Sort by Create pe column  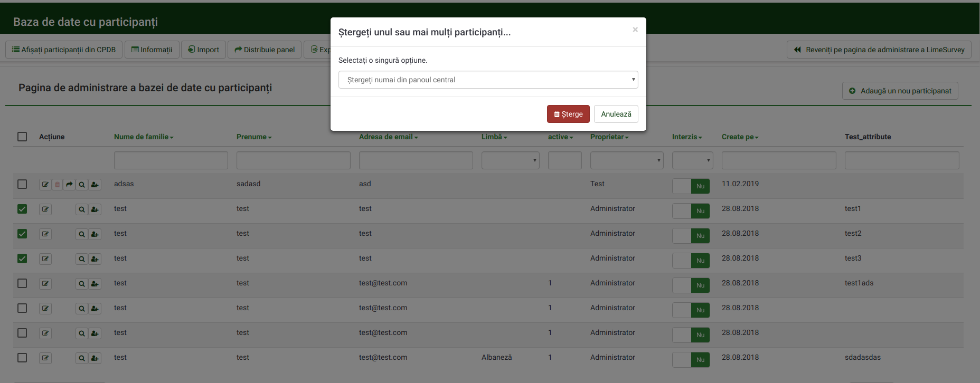pos(740,137)
